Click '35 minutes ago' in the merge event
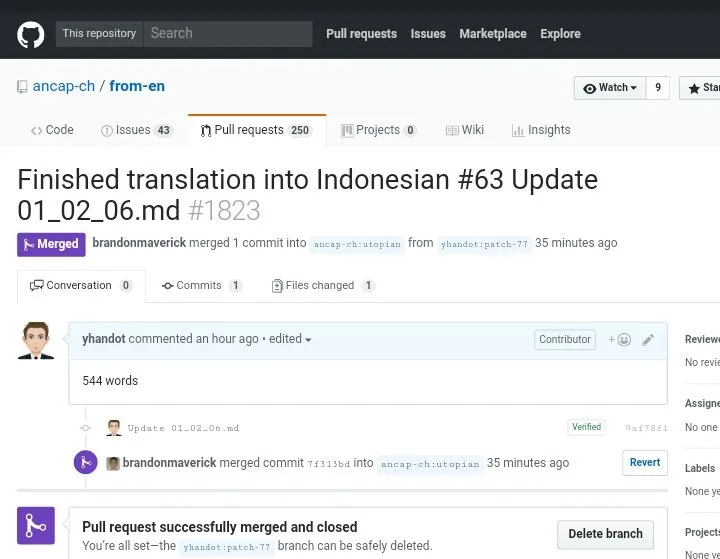Viewport: 720px width, 559px height. coord(528,463)
